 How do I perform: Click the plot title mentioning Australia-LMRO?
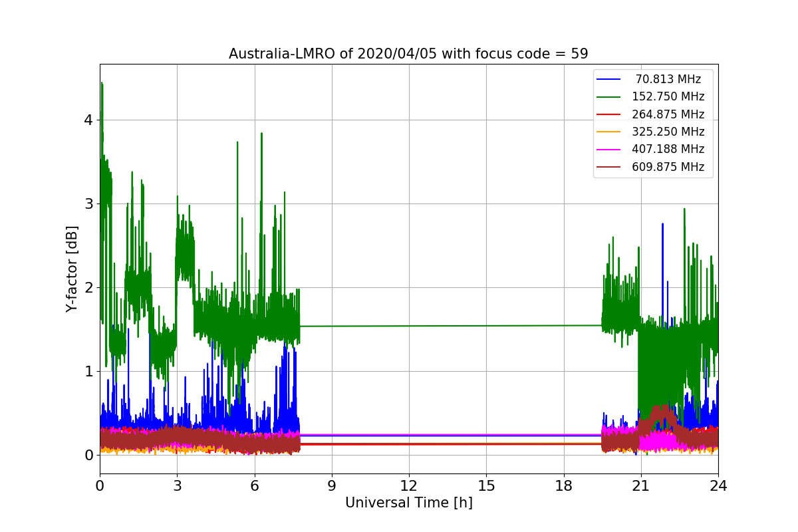(408, 54)
